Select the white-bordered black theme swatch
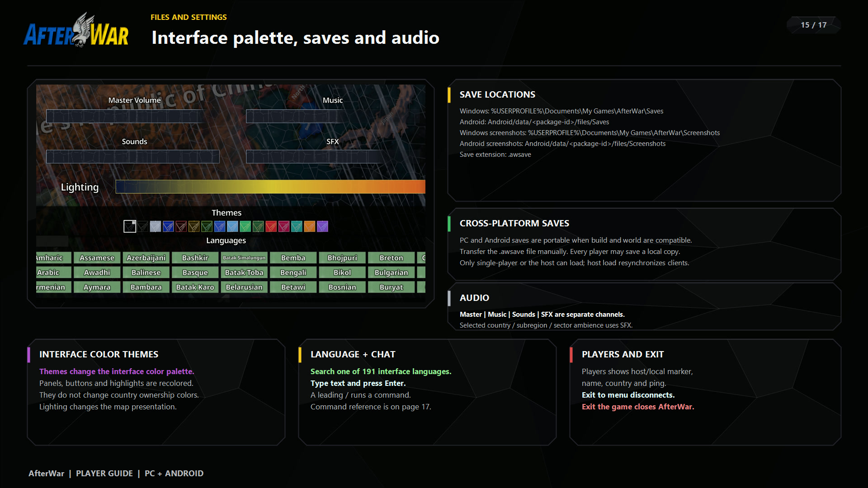This screenshot has width=868, height=488. click(130, 226)
